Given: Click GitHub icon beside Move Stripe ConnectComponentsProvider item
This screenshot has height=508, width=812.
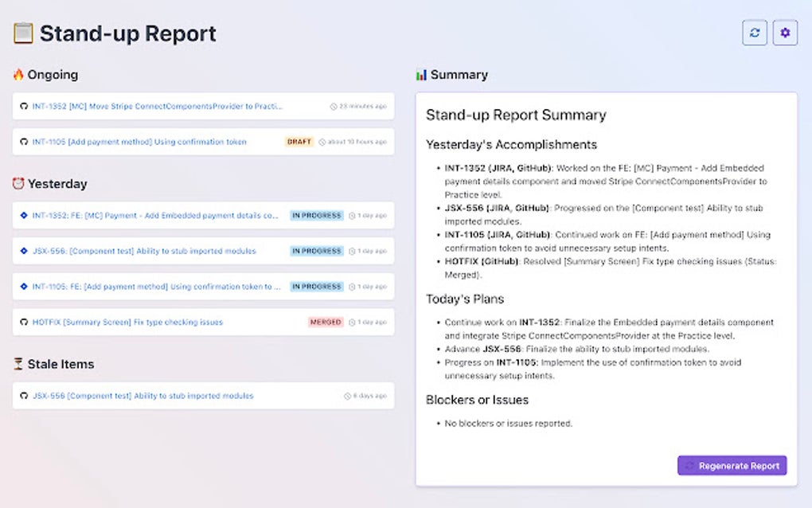Looking at the screenshot, I should point(24,106).
